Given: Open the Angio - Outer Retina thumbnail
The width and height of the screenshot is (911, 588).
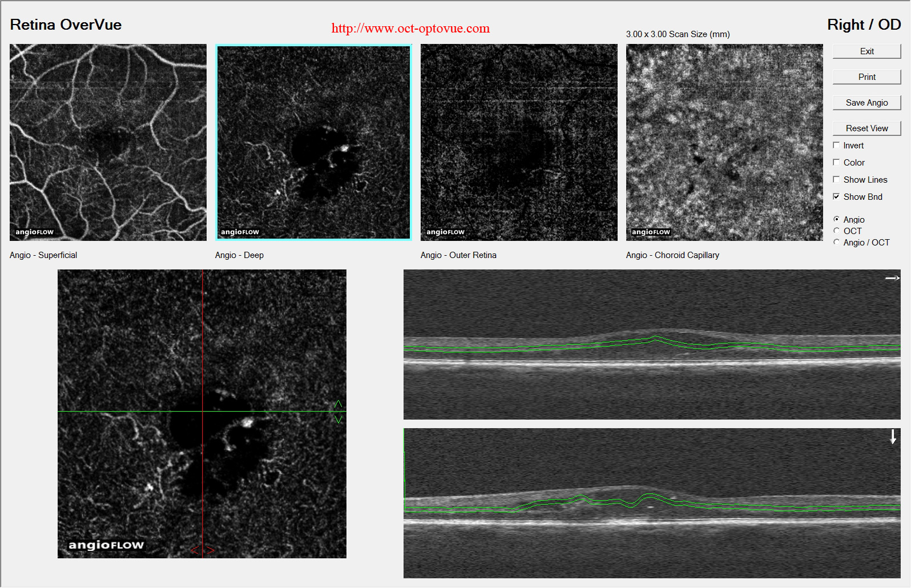Looking at the screenshot, I should tap(519, 142).
